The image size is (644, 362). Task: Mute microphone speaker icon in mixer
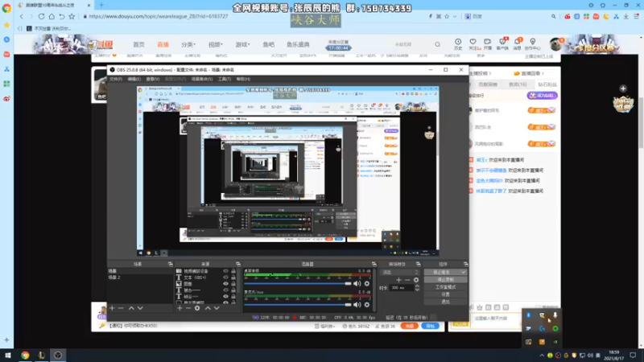357,305
